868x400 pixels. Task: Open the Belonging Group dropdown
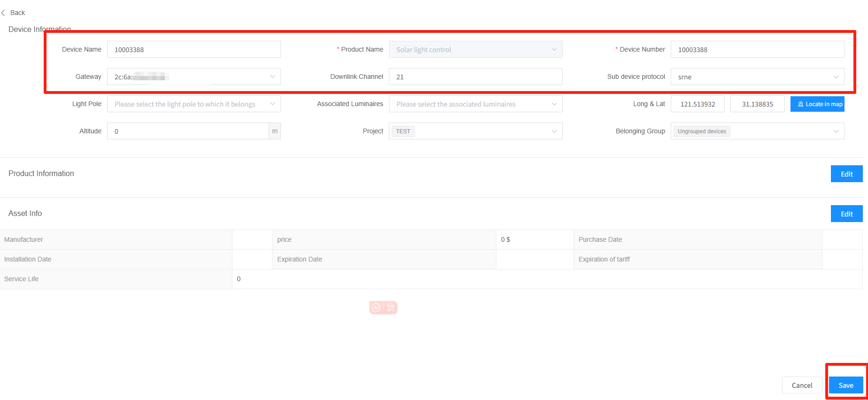pyautogui.click(x=757, y=131)
